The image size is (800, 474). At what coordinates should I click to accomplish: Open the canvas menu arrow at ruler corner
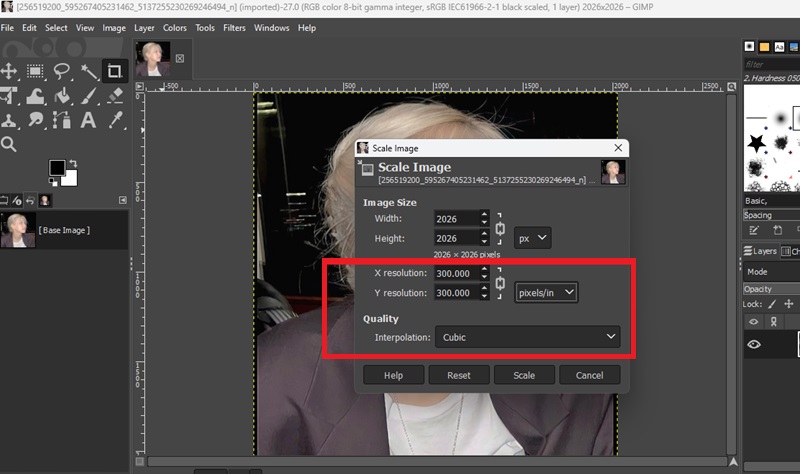(140, 86)
